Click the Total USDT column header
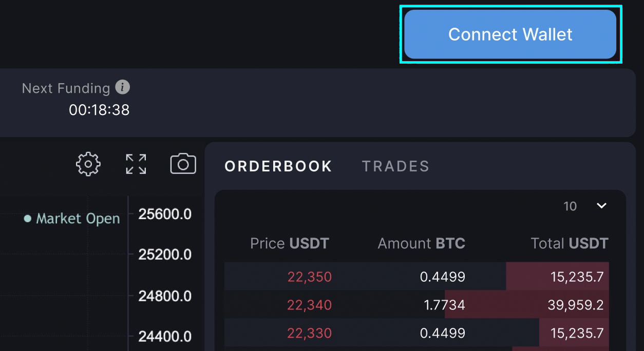The height and width of the screenshot is (351, 644). coord(570,243)
